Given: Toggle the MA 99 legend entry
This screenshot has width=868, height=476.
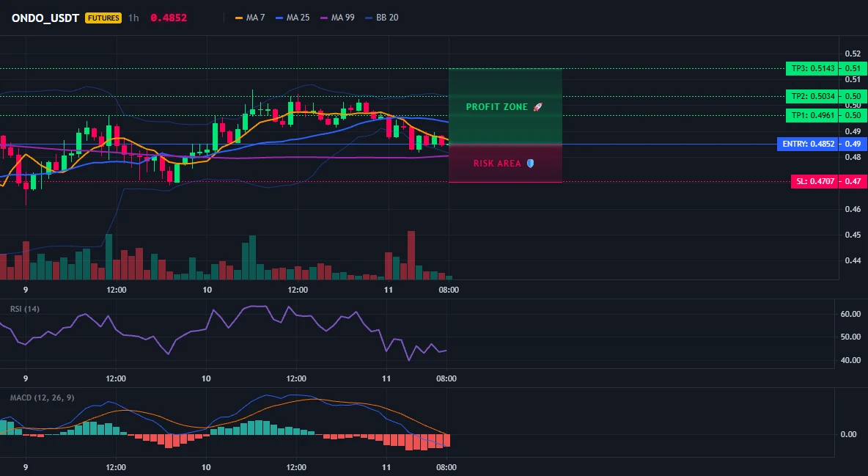Looking at the screenshot, I should click(x=338, y=18).
